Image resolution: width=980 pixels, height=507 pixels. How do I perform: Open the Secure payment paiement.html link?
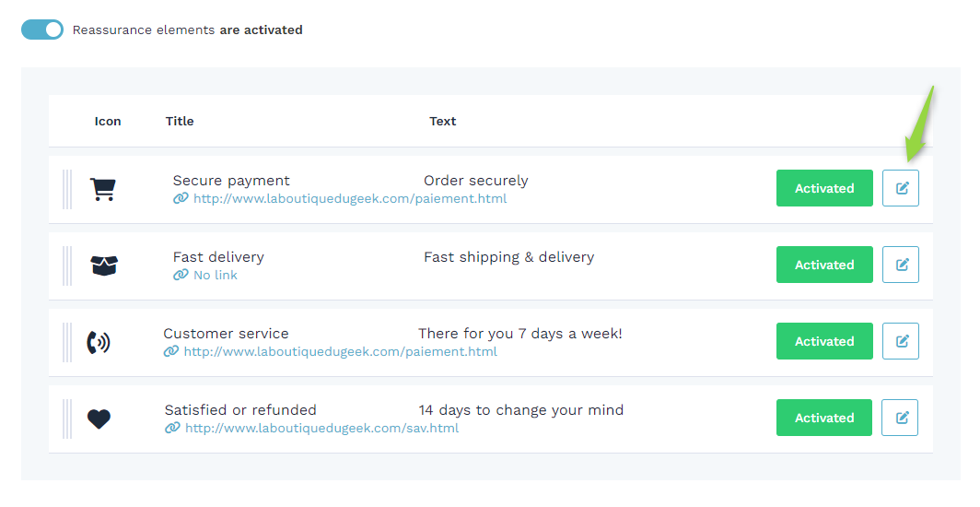pyautogui.click(x=350, y=199)
